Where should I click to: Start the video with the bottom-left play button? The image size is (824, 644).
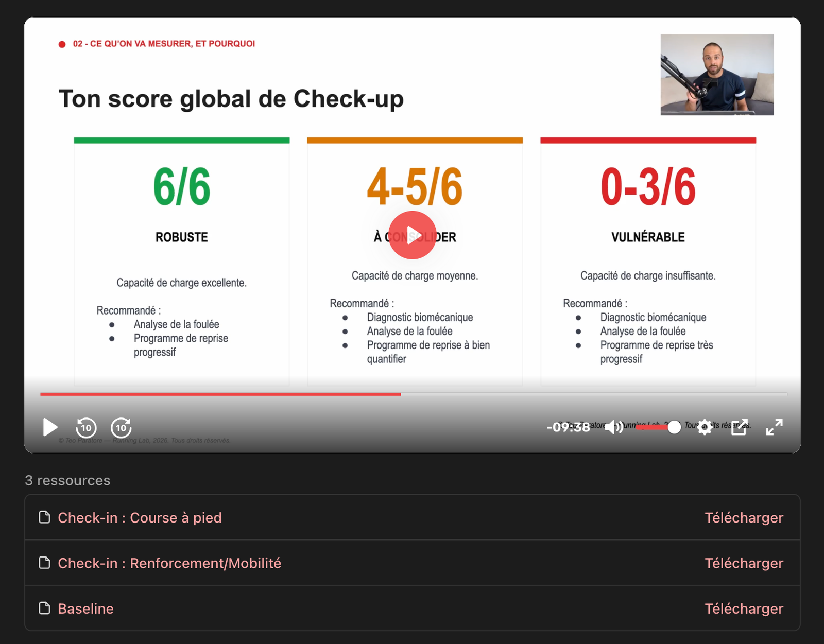point(50,427)
